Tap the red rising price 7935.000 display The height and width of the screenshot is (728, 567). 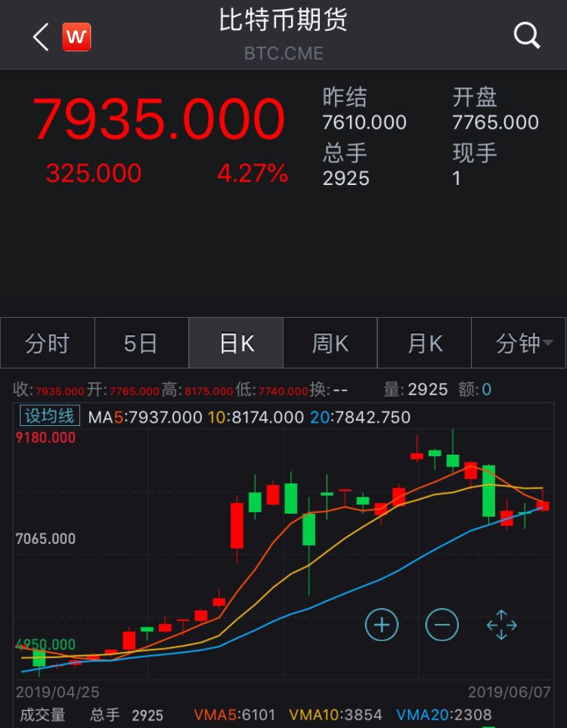click(x=161, y=119)
